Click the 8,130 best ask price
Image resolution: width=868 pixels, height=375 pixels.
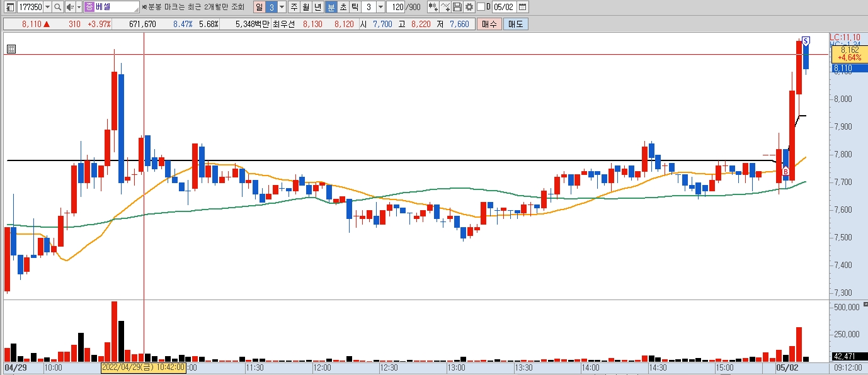(312, 24)
